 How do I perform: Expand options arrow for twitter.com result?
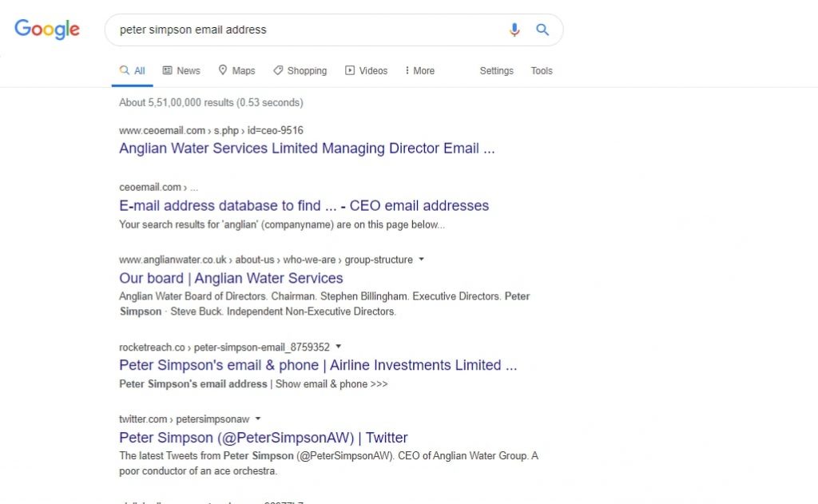[258, 419]
